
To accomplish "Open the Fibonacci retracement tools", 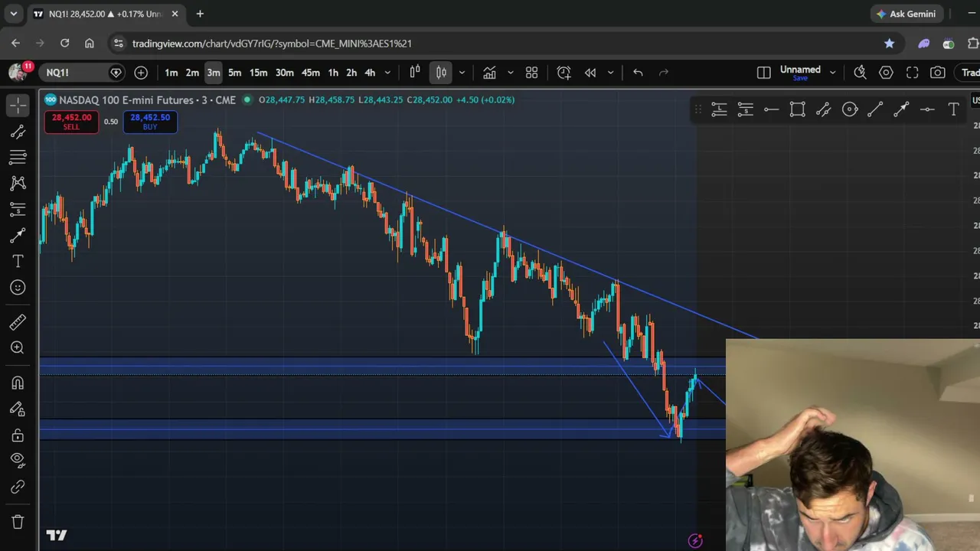I will tap(18, 158).
